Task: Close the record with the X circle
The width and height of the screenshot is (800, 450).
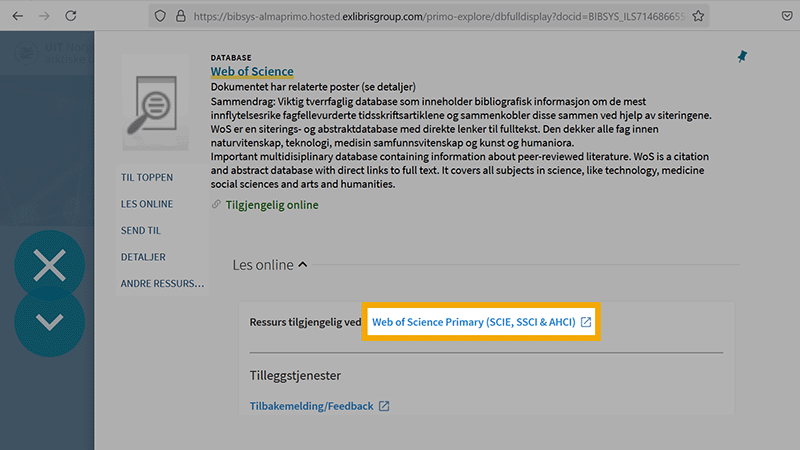Action: [49, 265]
